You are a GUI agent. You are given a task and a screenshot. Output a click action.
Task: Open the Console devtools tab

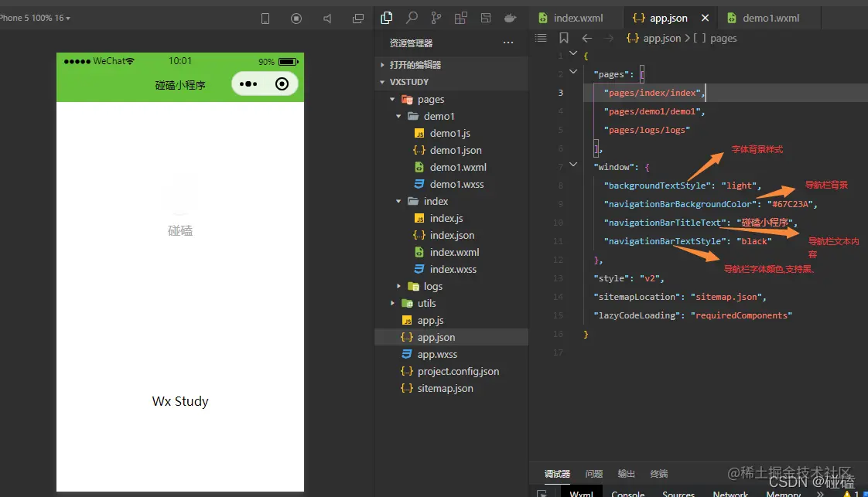tap(627, 493)
